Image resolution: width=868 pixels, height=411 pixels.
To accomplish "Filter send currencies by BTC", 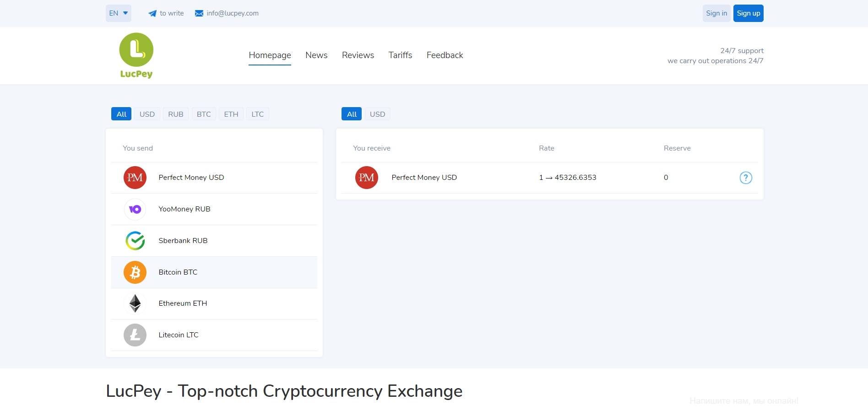I will pyautogui.click(x=204, y=114).
